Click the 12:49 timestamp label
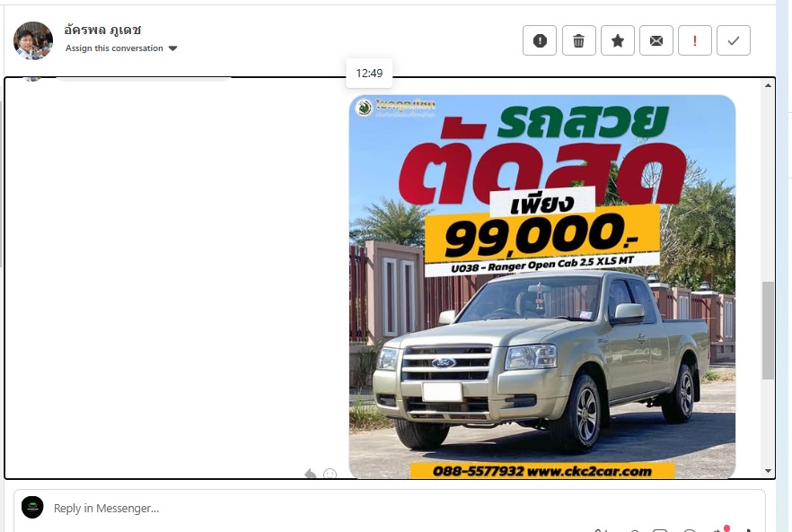Viewport: 792px width, 532px height. (x=369, y=74)
